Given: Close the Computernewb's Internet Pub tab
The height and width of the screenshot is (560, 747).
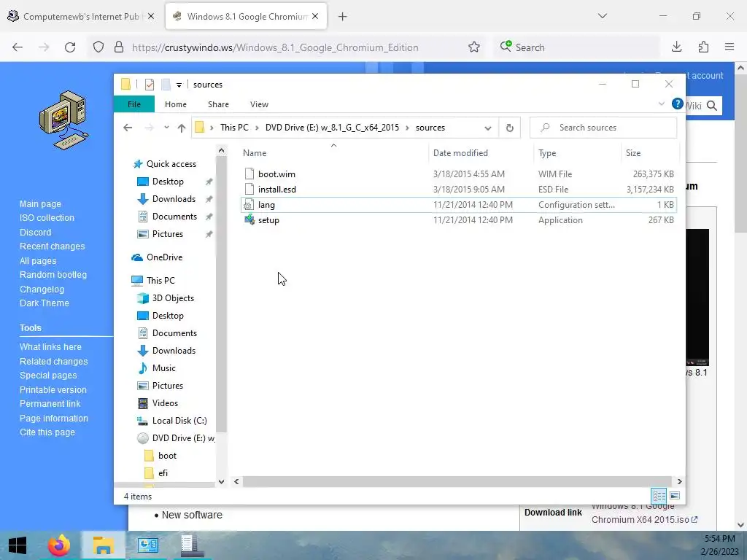Looking at the screenshot, I should pos(151,16).
